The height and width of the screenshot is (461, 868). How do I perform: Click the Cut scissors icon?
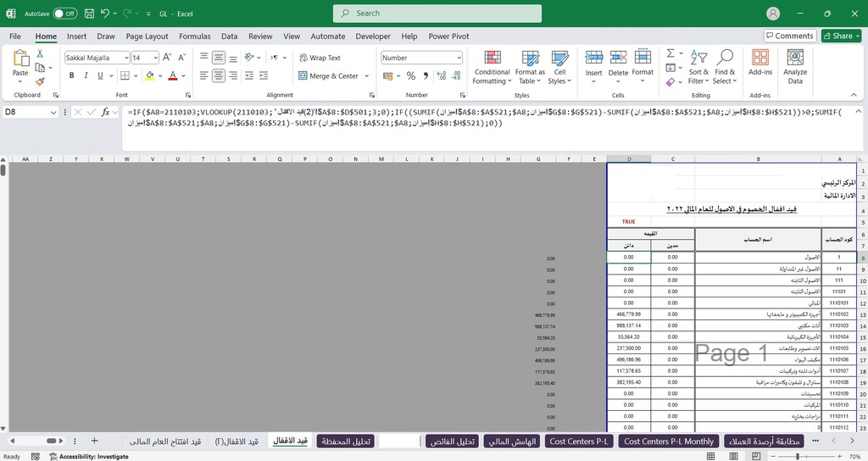tap(40, 53)
